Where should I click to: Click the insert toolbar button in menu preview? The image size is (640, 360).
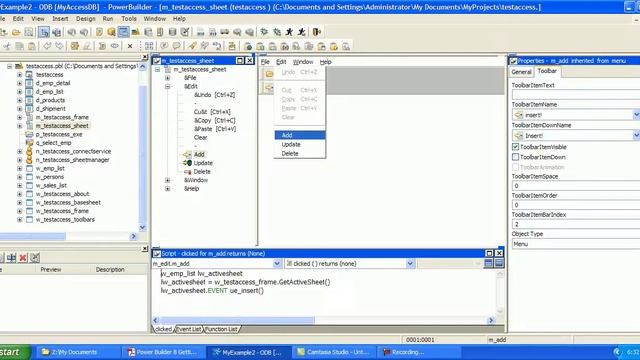point(269,87)
